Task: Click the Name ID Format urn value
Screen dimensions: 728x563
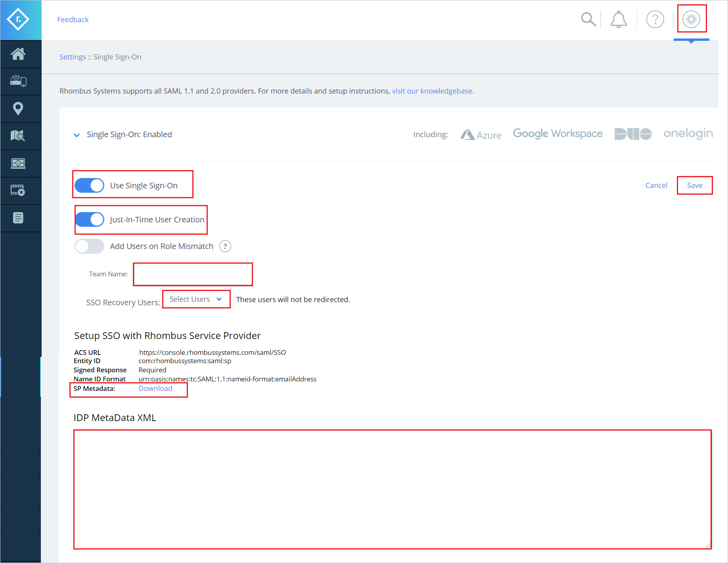Action: [228, 379]
